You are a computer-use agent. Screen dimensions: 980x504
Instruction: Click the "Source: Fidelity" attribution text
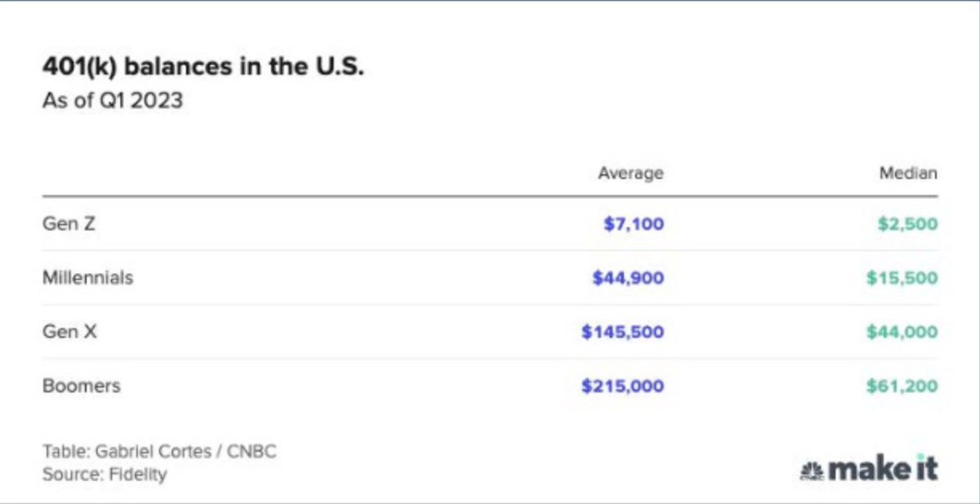coord(105,474)
